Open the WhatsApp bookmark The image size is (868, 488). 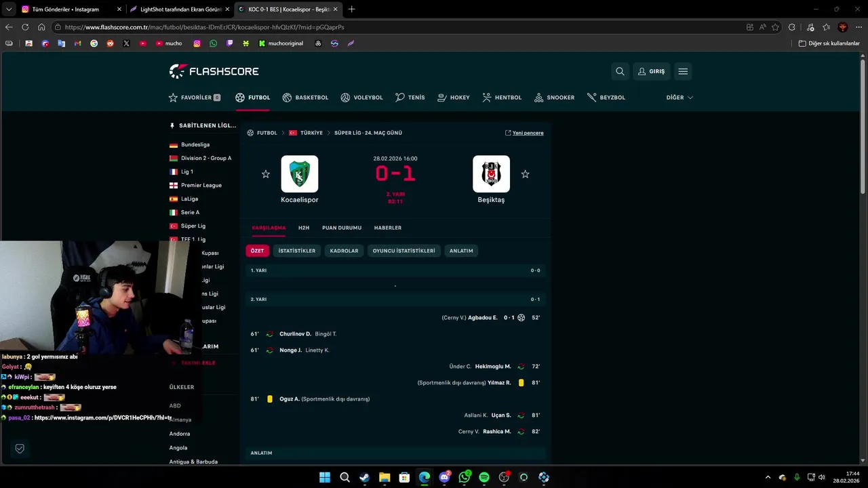[x=213, y=43]
